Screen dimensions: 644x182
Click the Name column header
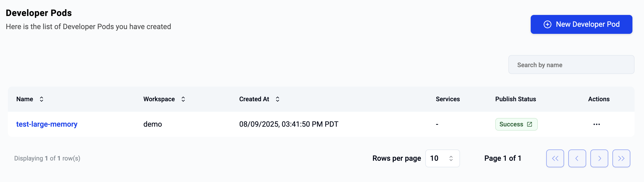coord(25,99)
